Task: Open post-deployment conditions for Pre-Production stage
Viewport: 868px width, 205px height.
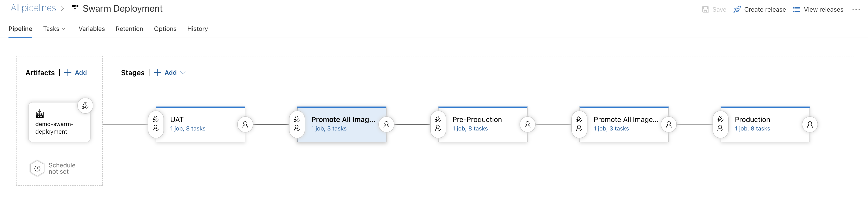Action: tap(528, 124)
